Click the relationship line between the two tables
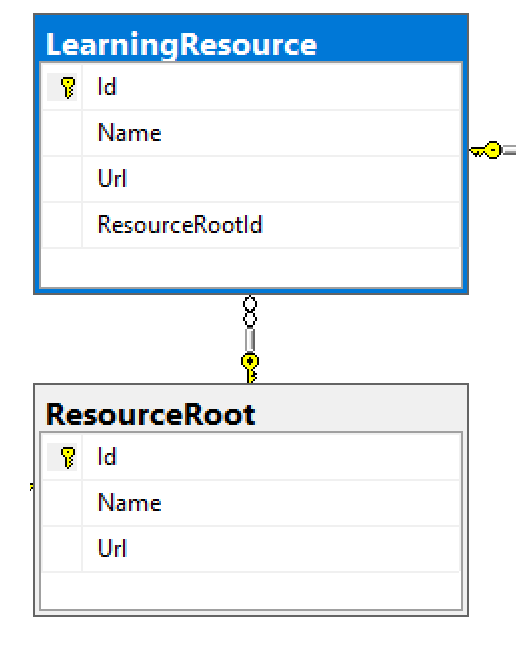The image size is (516, 649). pyautogui.click(x=250, y=340)
